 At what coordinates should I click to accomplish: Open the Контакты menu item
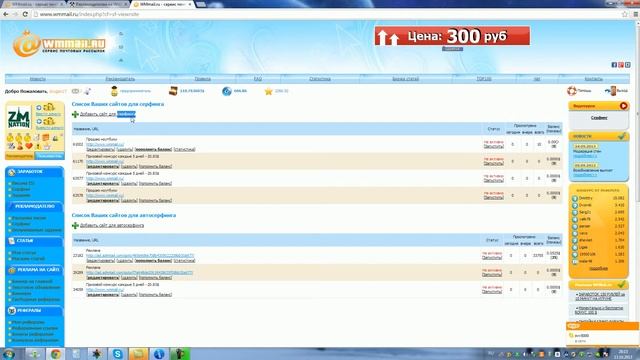click(x=593, y=79)
